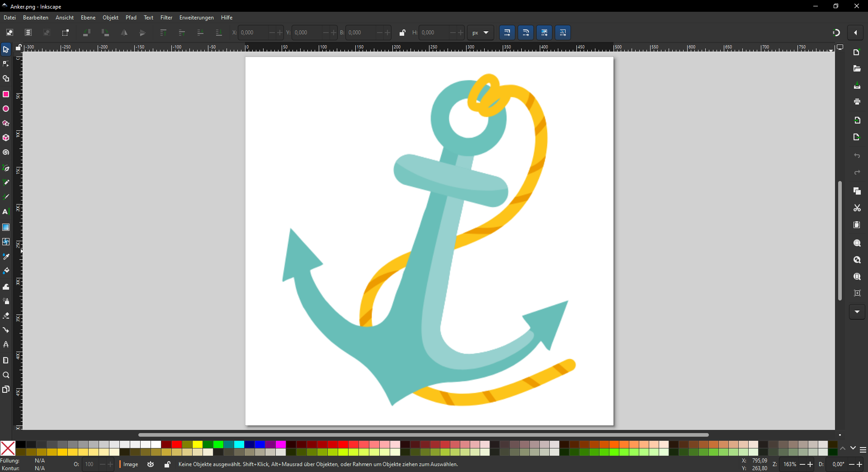Toggle Image layer lock

coord(167,464)
